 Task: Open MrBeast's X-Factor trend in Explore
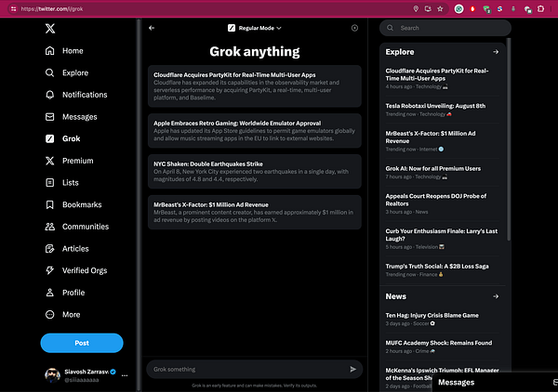(443, 141)
